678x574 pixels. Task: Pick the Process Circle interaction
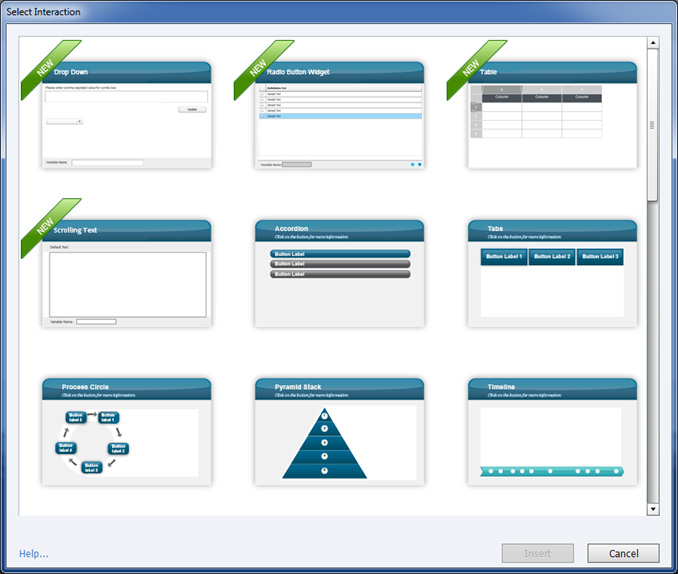[127, 432]
